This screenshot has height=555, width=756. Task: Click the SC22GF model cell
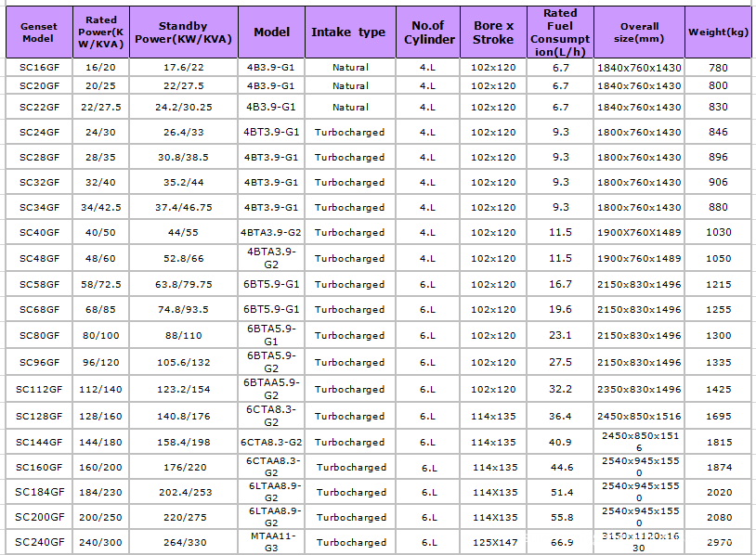click(39, 107)
